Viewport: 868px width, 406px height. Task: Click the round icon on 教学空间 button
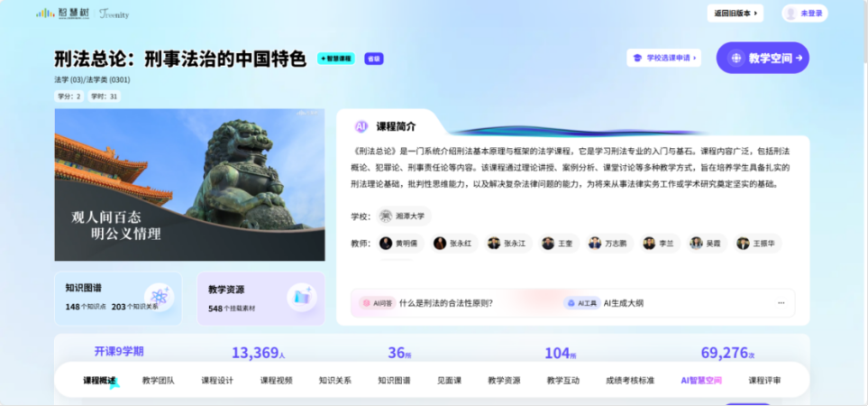pyautogui.click(x=736, y=58)
